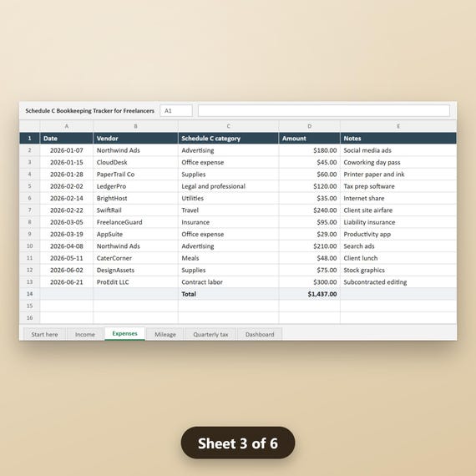This screenshot has width=476, height=476.
Task: Select column B header
Action: click(135, 126)
